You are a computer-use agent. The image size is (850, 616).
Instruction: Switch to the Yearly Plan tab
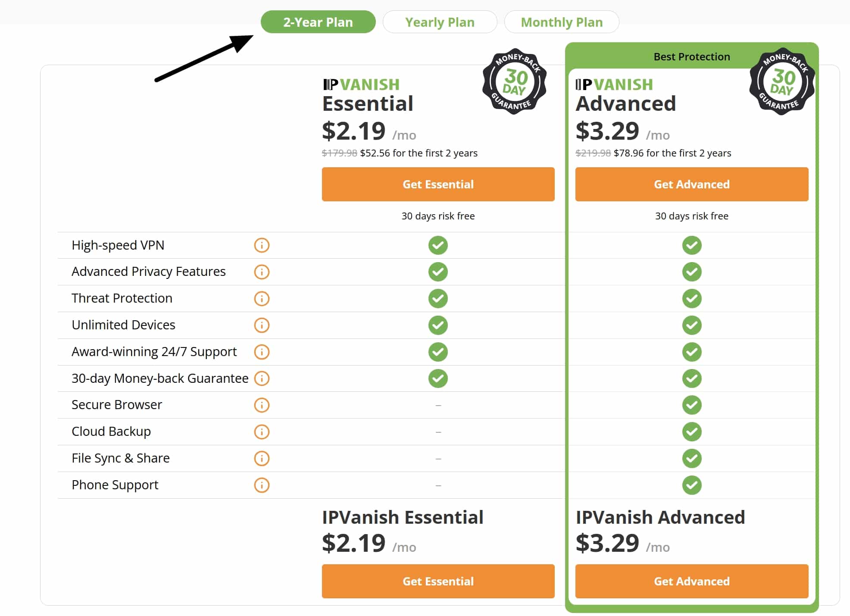click(x=440, y=22)
